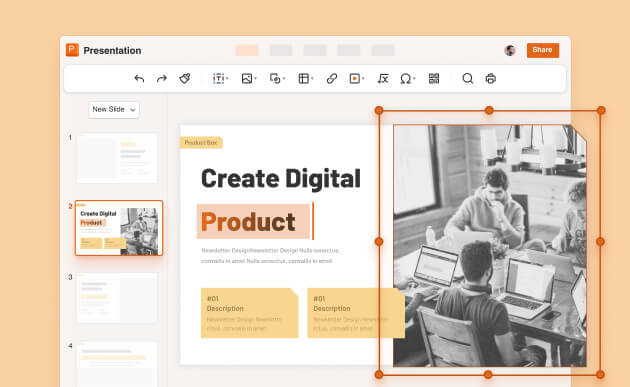The height and width of the screenshot is (387, 630).
Task: Click the top-center image resize handle
Action: [x=489, y=110]
